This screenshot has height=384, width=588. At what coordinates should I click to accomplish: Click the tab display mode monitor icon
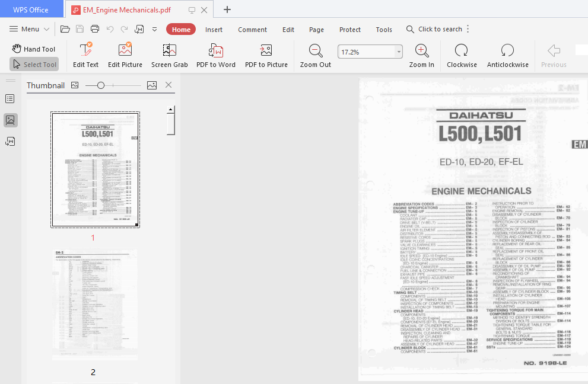point(192,10)
